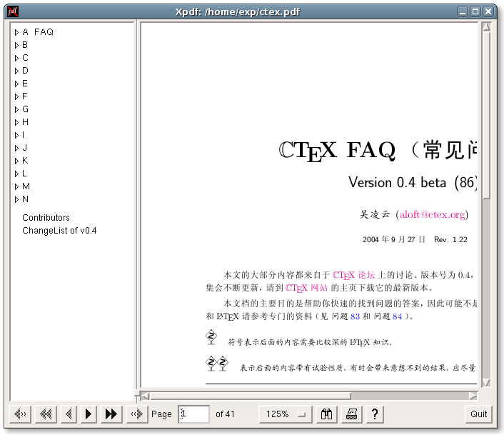Select the A FAQ outline label
This screenshot has width=504, height=435.
tap(38, 32)
